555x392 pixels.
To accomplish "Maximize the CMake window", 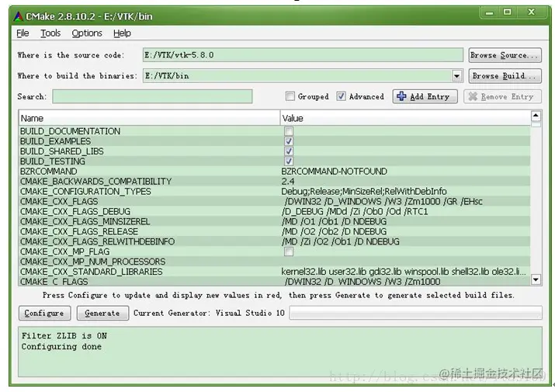I will pos(507,12).
